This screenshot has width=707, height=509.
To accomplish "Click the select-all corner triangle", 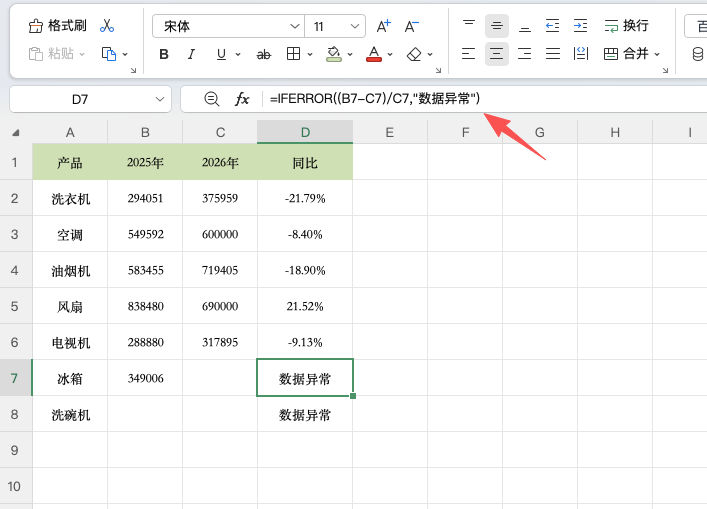I will pos(16,133).
